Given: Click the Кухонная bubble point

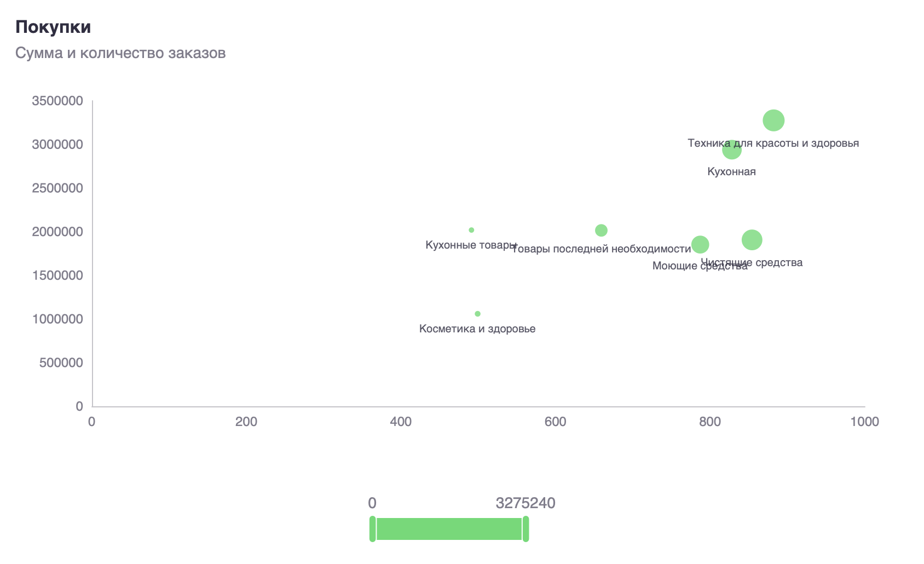Looking at the screenshot, I should pos(731,149).
